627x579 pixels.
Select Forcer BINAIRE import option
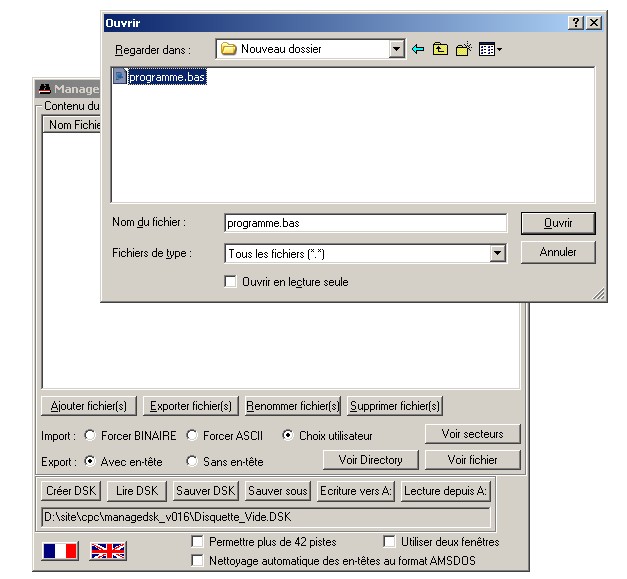click(x=90, y=436)
